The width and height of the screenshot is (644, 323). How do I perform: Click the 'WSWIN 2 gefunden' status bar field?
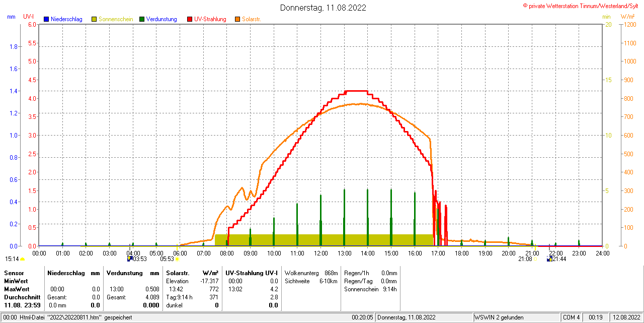click(516, 317)
